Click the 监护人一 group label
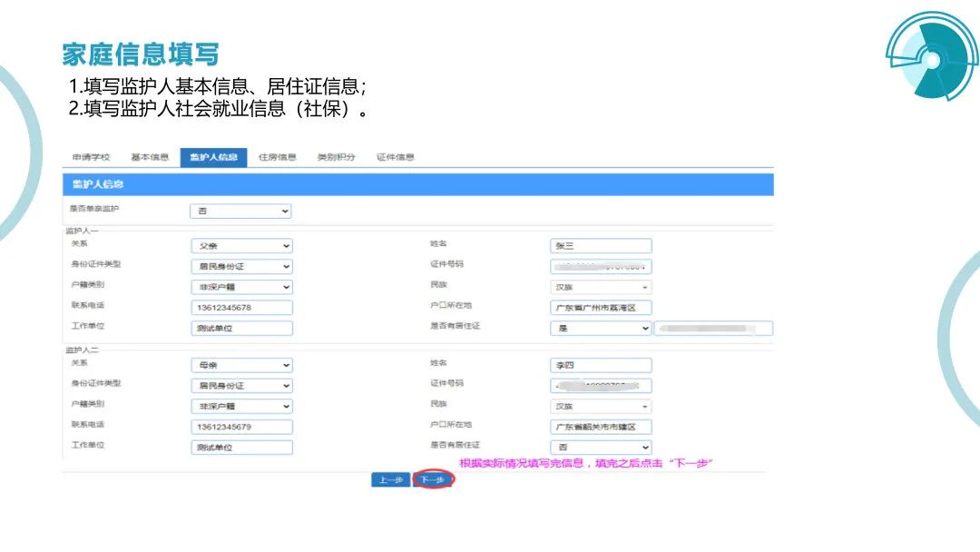The width and height of the screenshot is (980, 552). (x=82, y=231)
